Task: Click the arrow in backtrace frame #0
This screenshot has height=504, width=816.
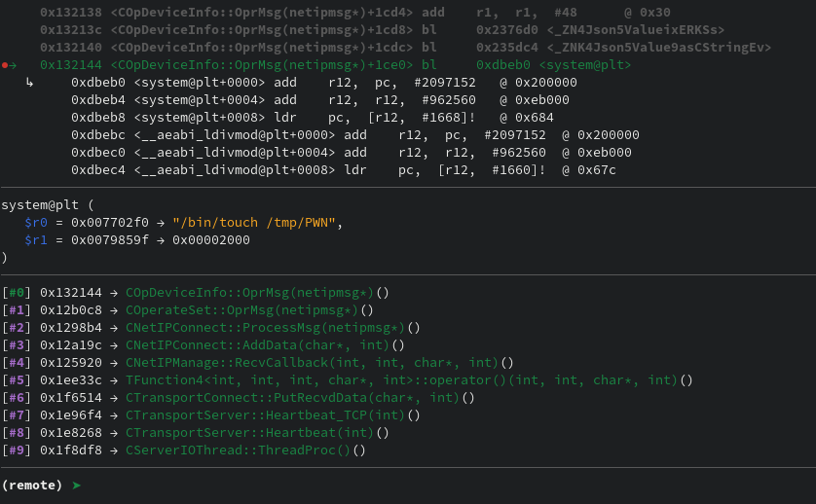Action: (x=114, y=293)
